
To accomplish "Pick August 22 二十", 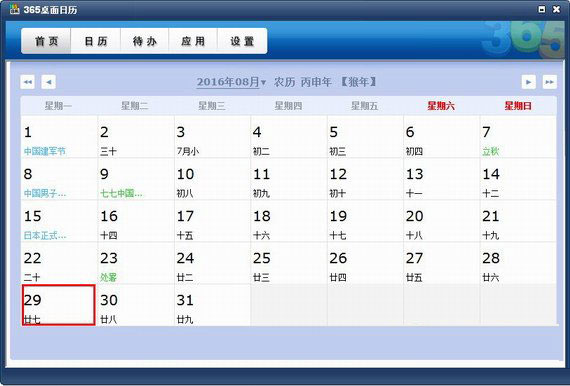I will pos(59,263).
